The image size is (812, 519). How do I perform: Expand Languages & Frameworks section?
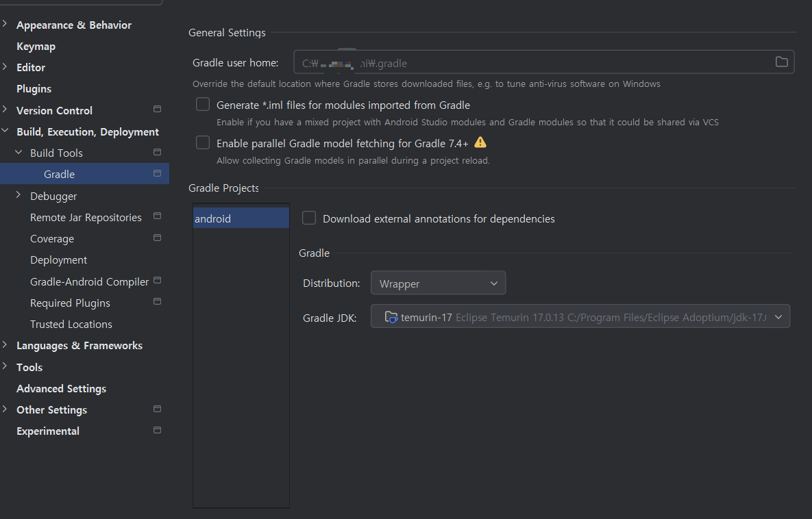pos(5,344)
